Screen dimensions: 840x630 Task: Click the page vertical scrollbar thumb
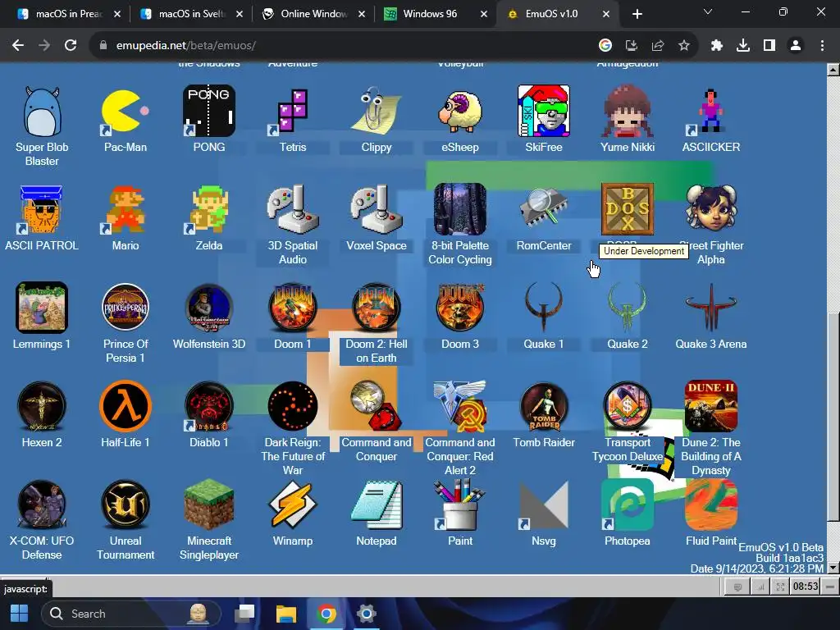tap(833, 415)
